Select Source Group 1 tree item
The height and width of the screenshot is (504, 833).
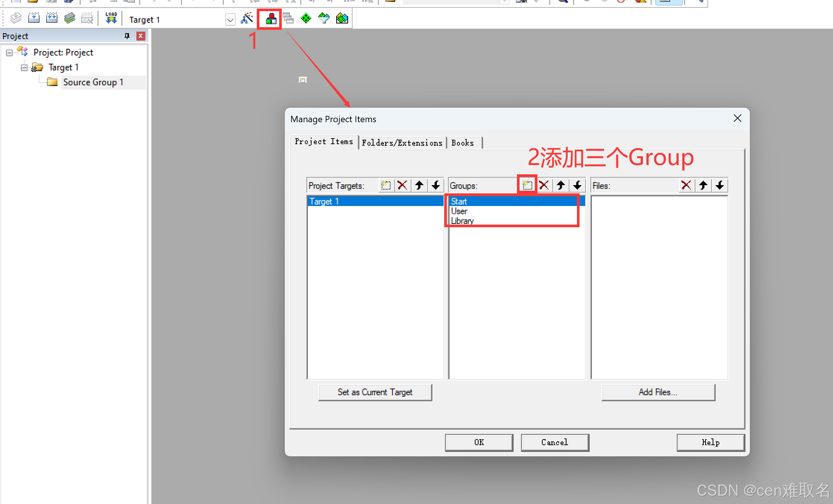93,82
